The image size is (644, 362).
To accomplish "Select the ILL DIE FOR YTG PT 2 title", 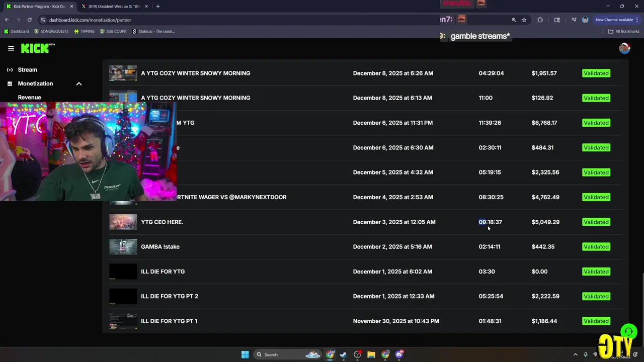I will [x=170, y=296].
